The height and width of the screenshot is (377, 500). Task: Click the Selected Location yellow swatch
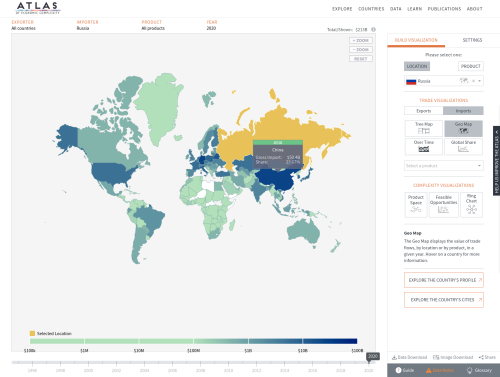(x=32, y=333)
